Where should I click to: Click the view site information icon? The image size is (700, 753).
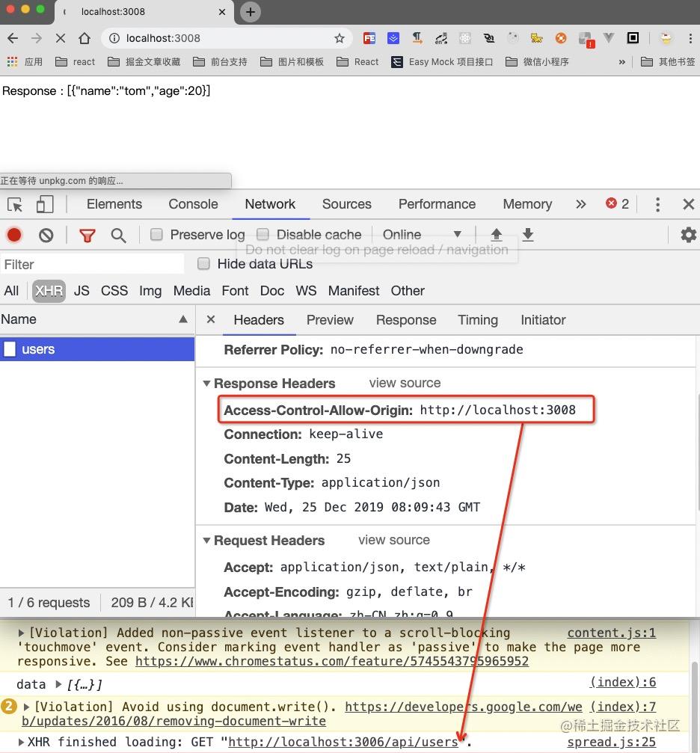(x=114, y=38)
